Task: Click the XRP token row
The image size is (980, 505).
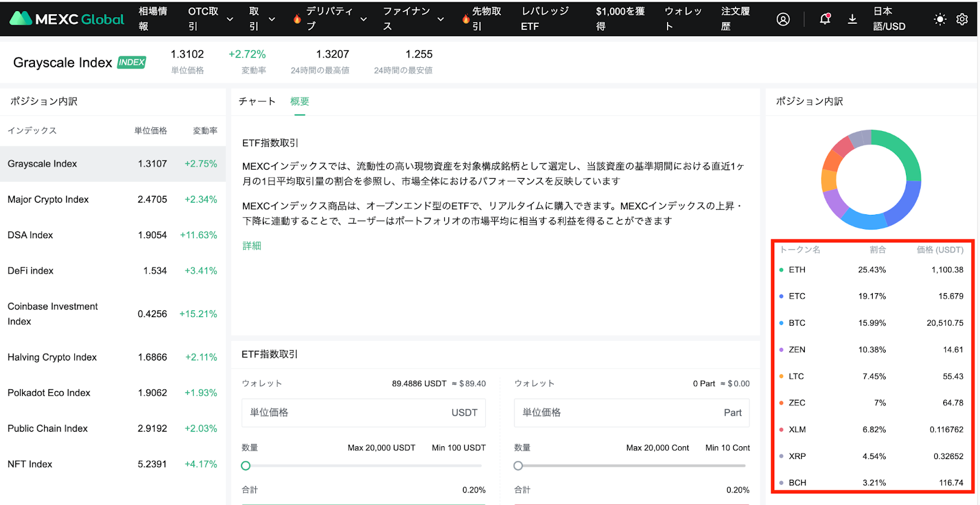Action: click(x=871, y=456)
